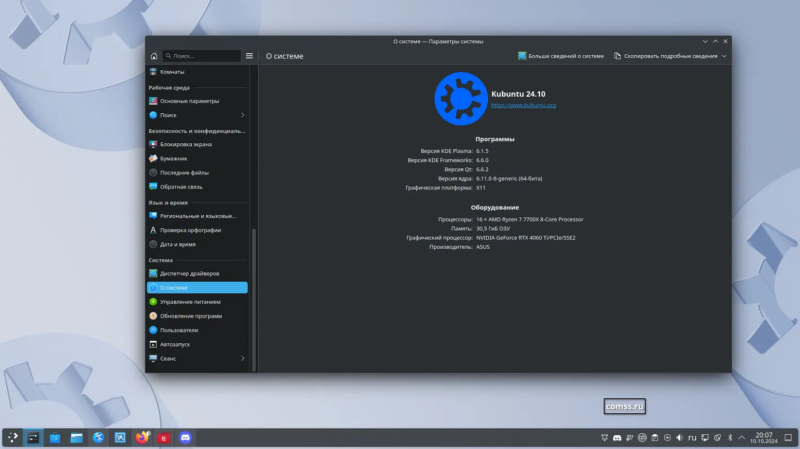Launch Firefox from the taskbar
The image size is (800, 449).
(x=142, y=437)
